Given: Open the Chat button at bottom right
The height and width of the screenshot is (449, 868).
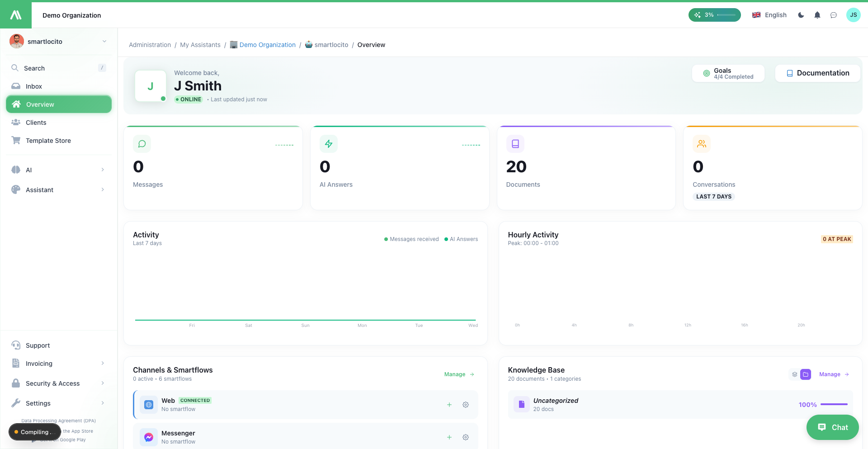Looking at the screenshot, I should [x=832, y=427].
